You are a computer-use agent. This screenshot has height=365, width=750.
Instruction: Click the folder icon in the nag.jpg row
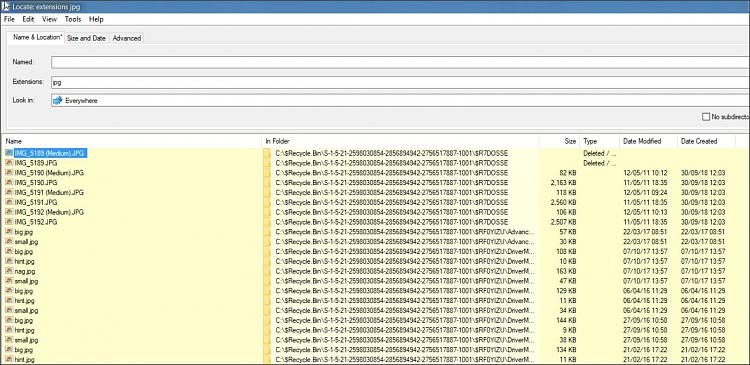click(x=267, y=271)
